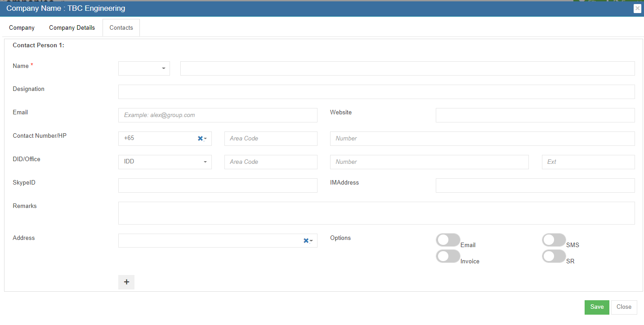Screen dimensions: 644x325
Task: Click the Email input field
Action: click(218, 115)
